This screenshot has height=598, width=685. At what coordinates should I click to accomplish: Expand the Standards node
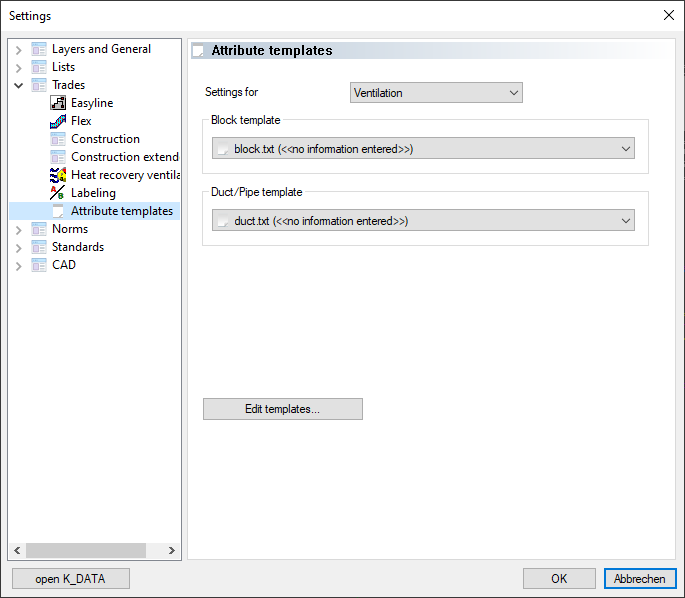coord(18,248)
